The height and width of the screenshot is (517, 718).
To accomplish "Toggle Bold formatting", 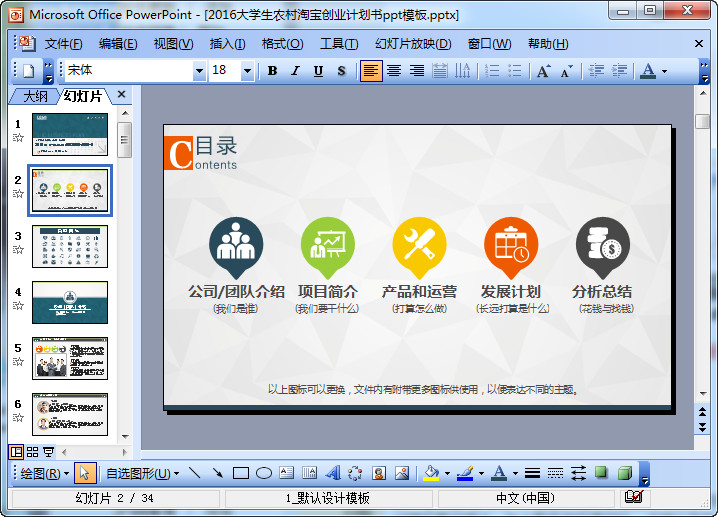I will pos(272,71).
